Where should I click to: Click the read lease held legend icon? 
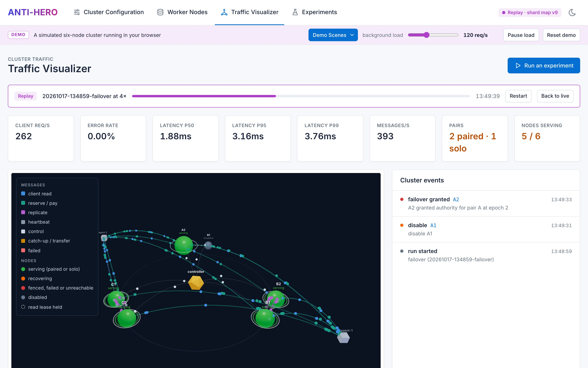click(23, 307)
